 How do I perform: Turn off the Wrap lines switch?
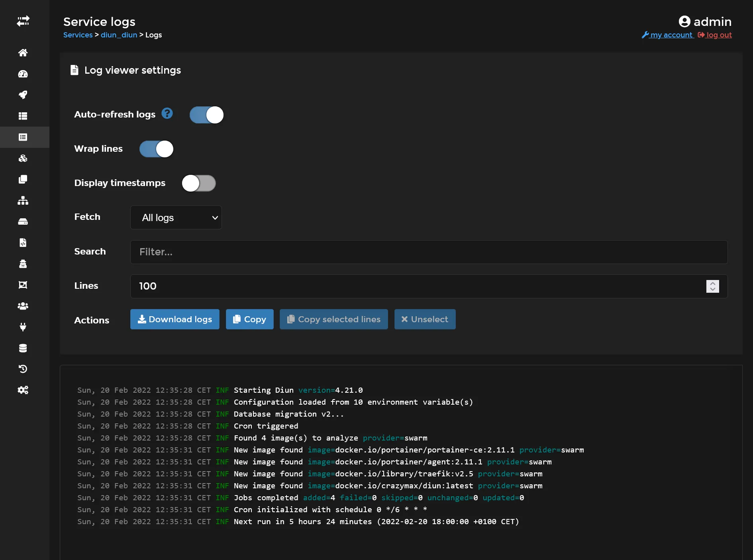click(x=156, y=149)
